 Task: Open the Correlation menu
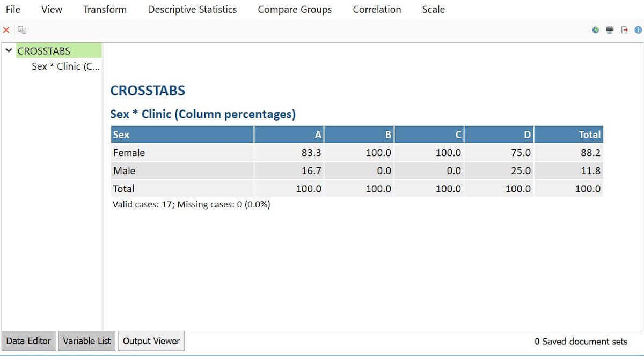(377, 10)
